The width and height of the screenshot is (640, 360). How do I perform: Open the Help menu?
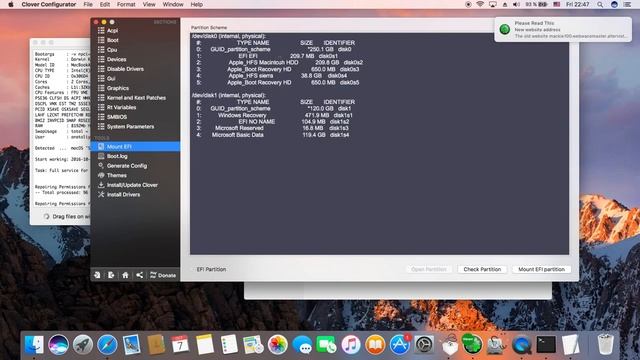coord(197,4)
